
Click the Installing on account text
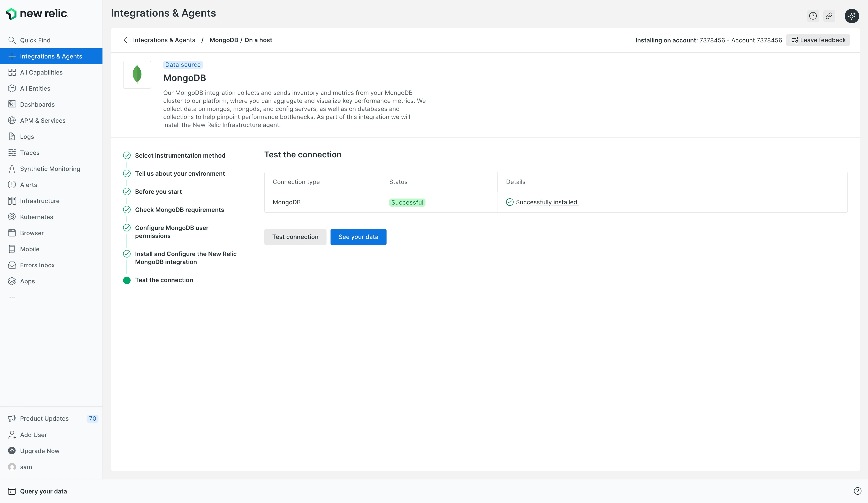coord(709,40)
